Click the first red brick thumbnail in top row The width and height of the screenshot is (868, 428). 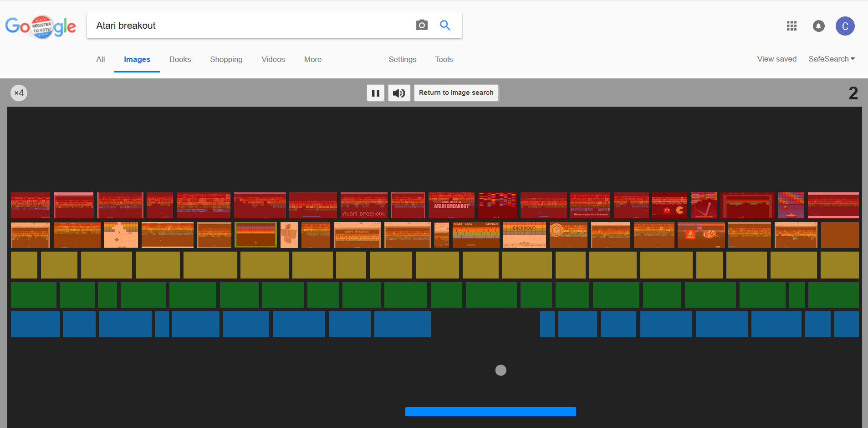click(31, 205)
